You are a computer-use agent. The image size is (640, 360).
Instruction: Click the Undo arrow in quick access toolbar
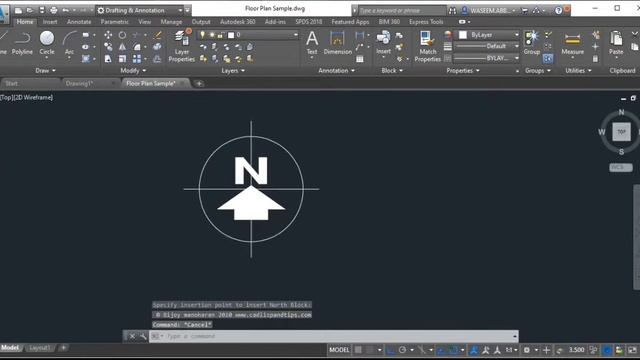point(66,10)
